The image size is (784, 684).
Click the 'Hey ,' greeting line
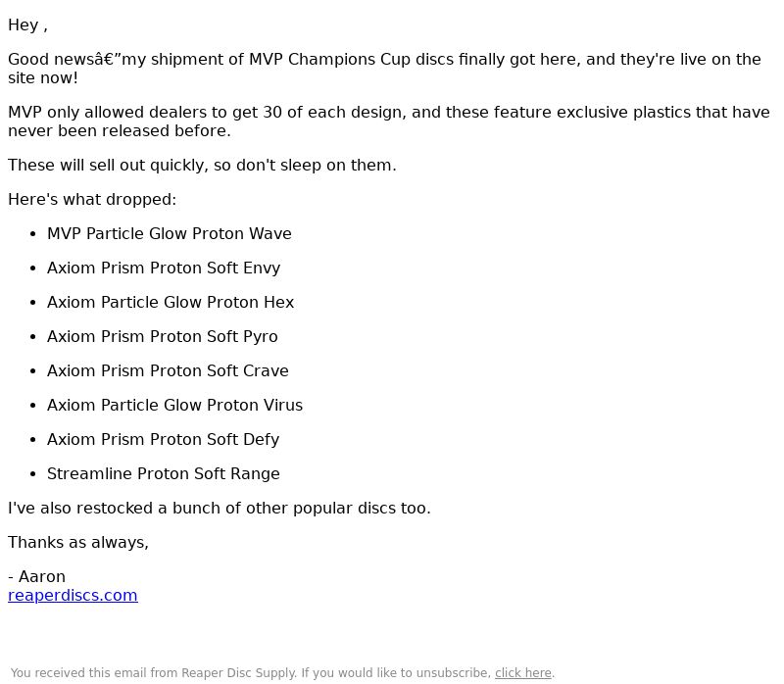point(27,25)
